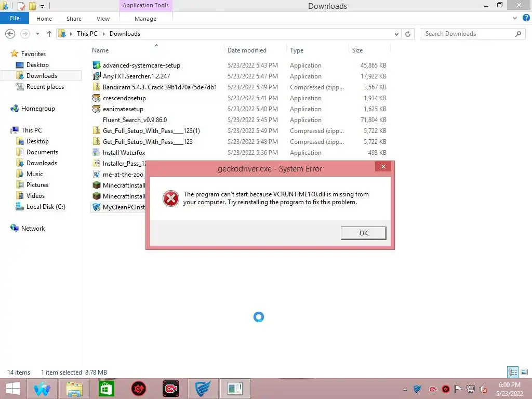Screen dimensions: 532x399
Task: Open Music under This PC
Action: coord(35,174)
